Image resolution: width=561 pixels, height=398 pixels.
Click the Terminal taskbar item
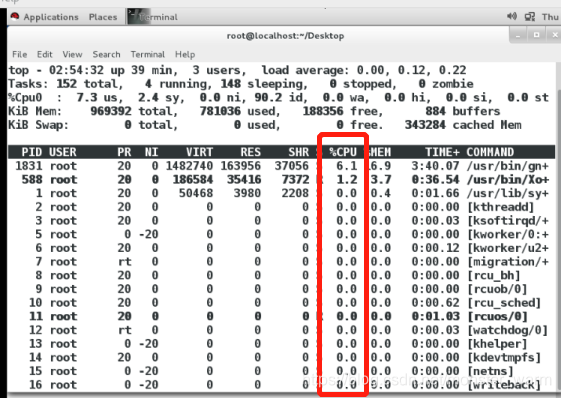click(x=153, y=17)
